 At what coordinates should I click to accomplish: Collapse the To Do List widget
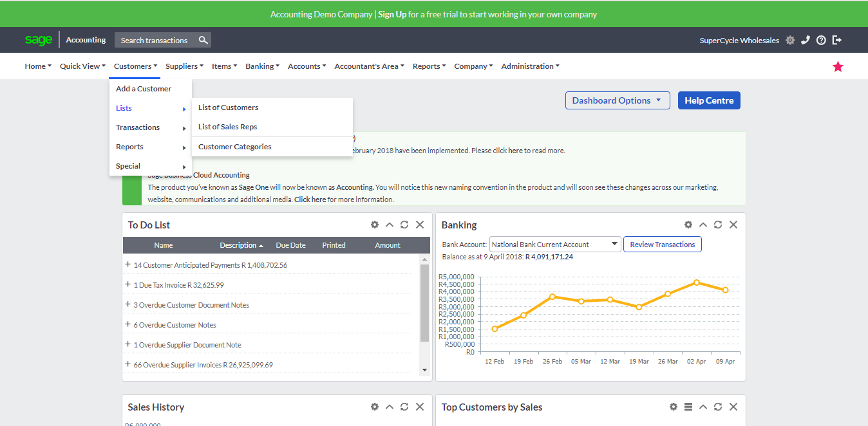point(390,225)
